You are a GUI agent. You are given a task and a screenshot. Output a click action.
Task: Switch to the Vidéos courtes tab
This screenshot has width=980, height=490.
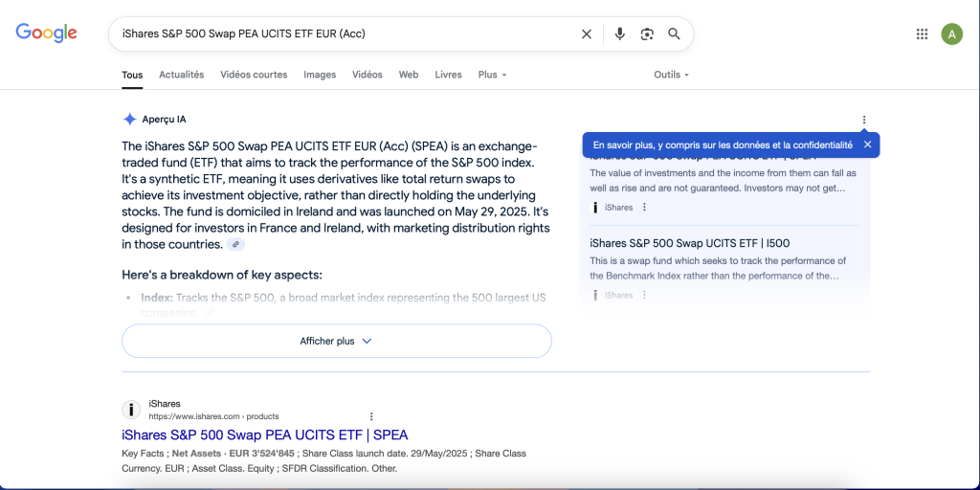pos(254,75)
